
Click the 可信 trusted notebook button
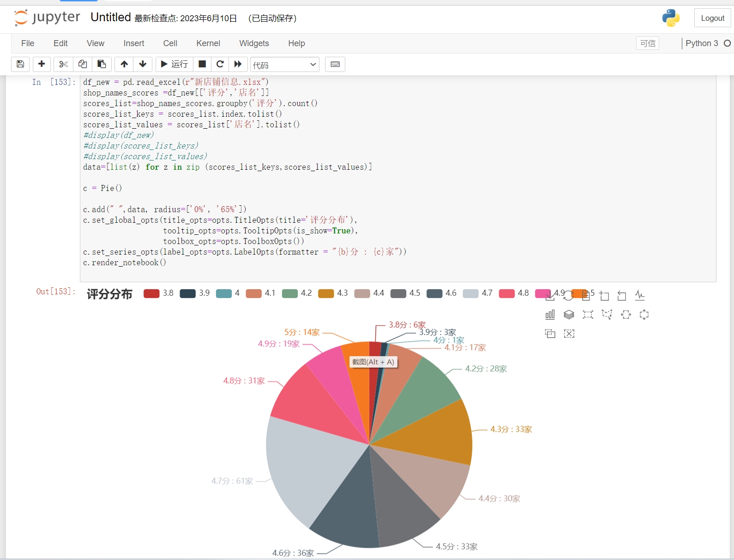[648, 43]
